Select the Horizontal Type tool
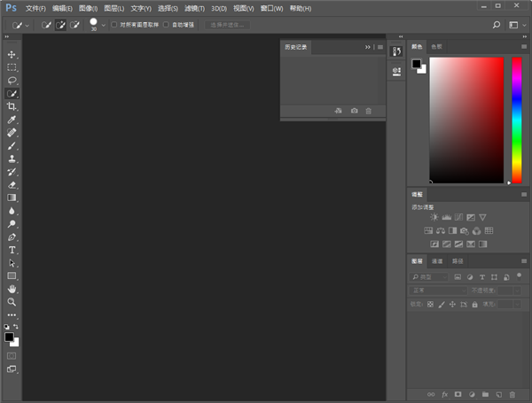 pyautogui.click(x=12, y=250)
